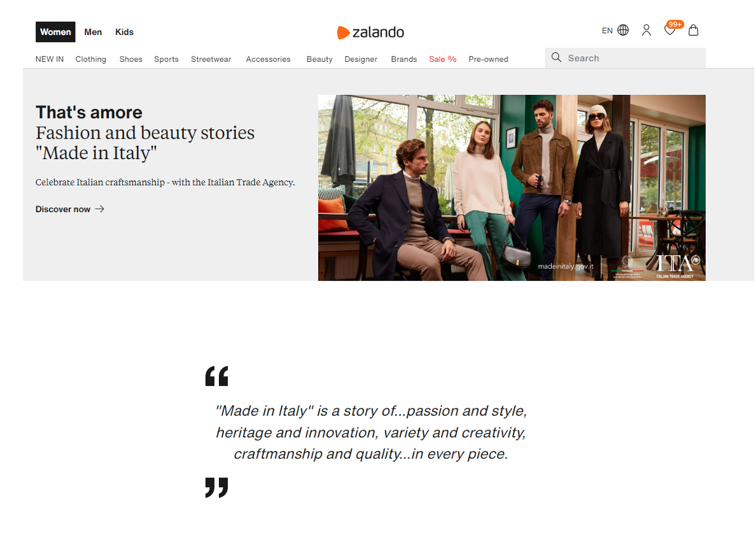Click the arrow next to Discover now
Image resolution: width=756 pixels, height=540 pixels.
[99, 209]
